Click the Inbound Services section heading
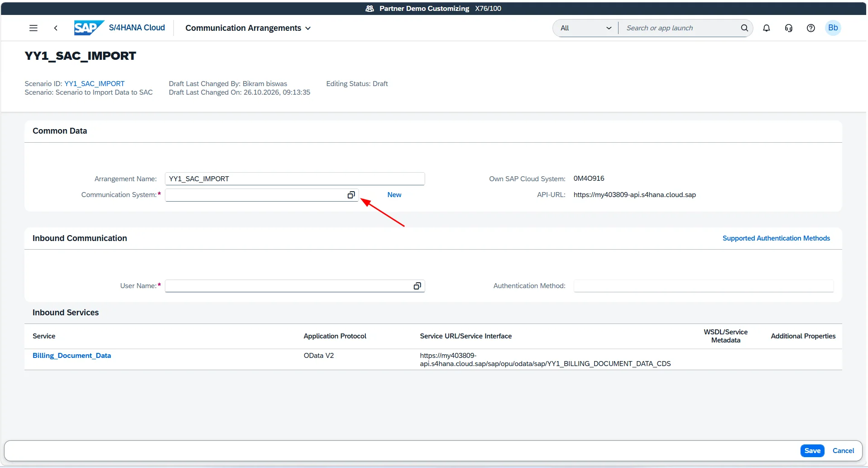 [x=66, y=313]
